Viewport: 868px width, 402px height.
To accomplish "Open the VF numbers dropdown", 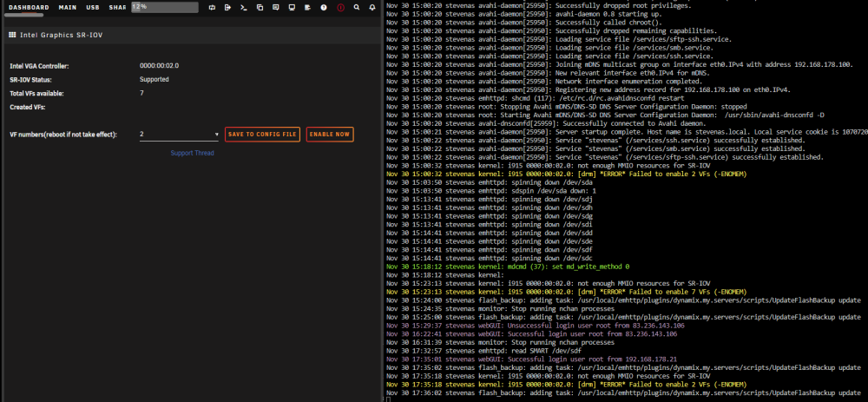I will point(180,135).
